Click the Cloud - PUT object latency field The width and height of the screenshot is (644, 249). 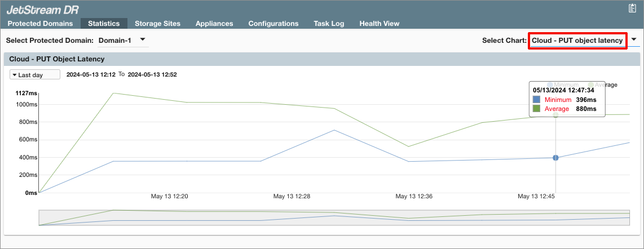tap(577, 41)
